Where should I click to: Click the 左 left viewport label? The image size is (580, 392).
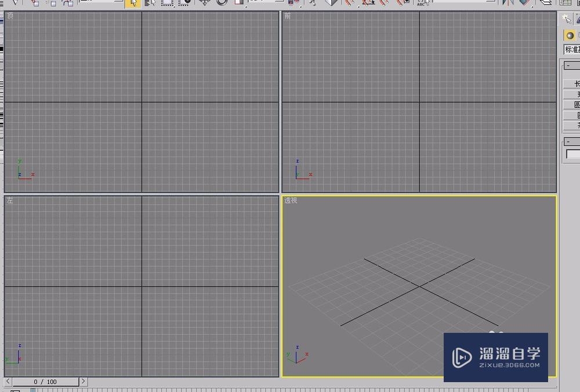pos(10,200)
